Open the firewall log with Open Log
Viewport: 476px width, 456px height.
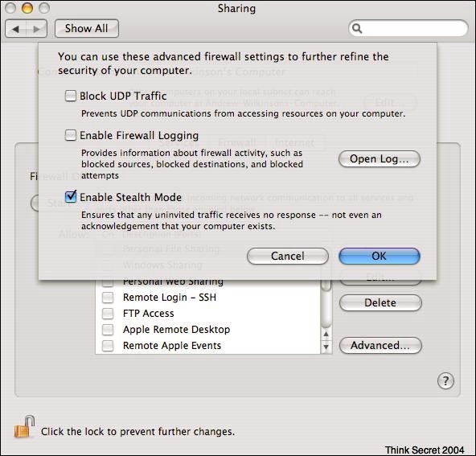[x=380, y=158]
